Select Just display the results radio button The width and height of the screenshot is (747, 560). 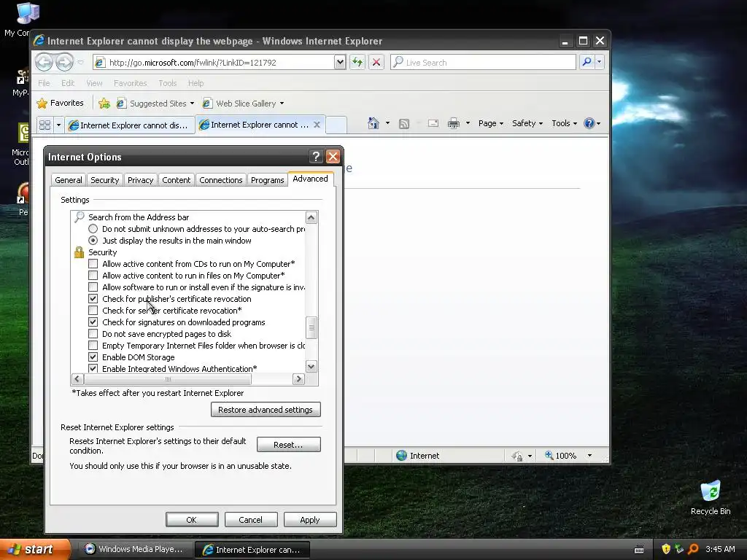(x=93, y=241)
